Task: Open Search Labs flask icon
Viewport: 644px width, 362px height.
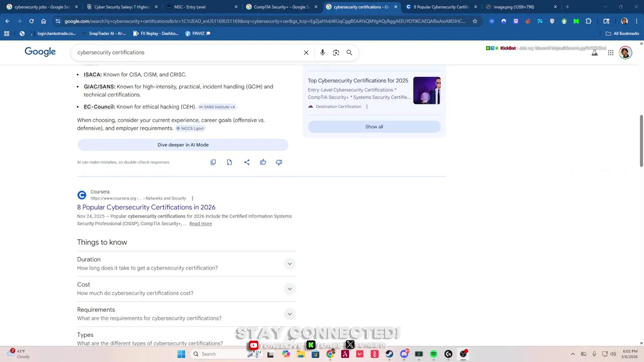Action: click(x=595, y=52)
